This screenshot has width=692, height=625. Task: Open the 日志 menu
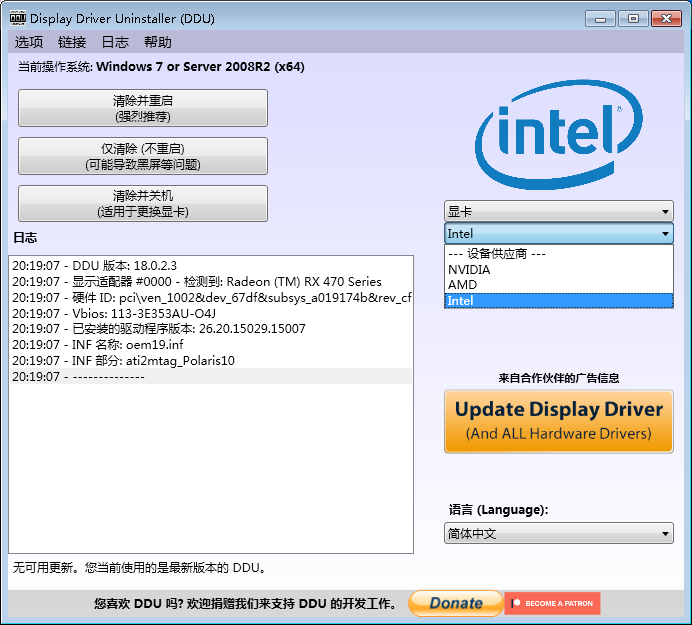(115, 42)
